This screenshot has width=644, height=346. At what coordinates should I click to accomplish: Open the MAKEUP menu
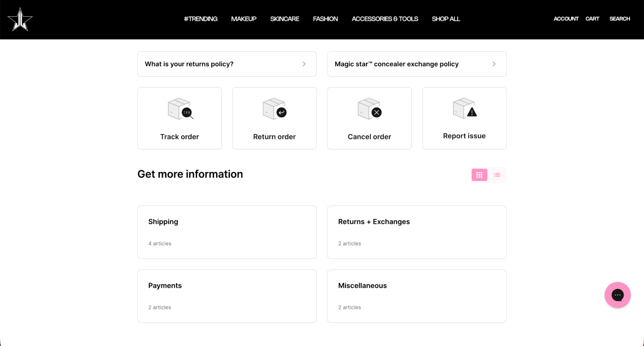pyautogui.click(x=243, y=19)
